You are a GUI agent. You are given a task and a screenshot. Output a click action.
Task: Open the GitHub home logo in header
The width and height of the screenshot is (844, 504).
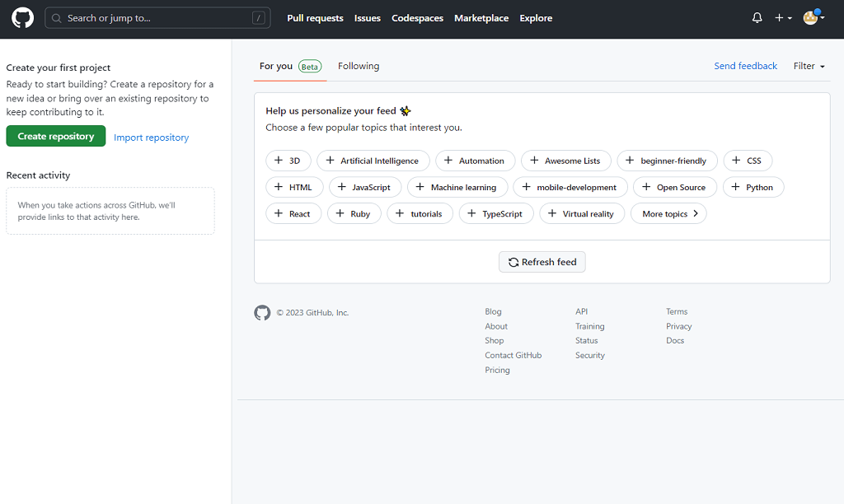22,18
